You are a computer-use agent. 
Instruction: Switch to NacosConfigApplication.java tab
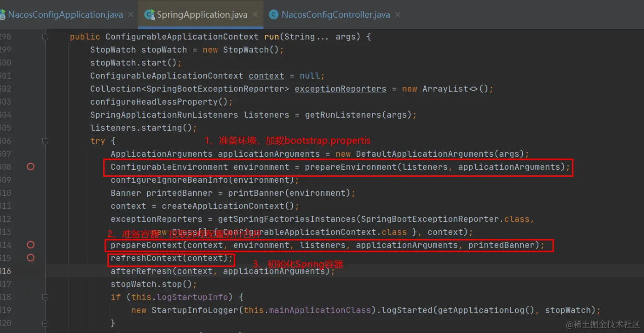click(65, 14)
